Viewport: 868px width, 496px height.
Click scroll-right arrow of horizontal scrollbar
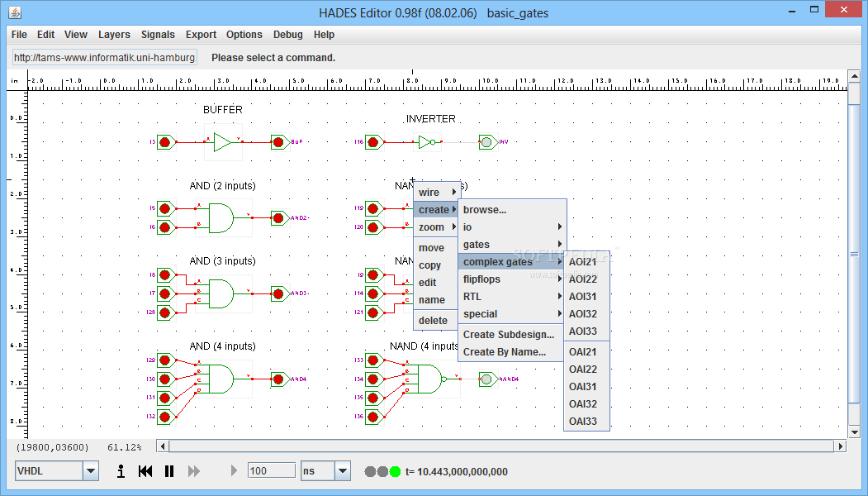click(x=841, y=446)
